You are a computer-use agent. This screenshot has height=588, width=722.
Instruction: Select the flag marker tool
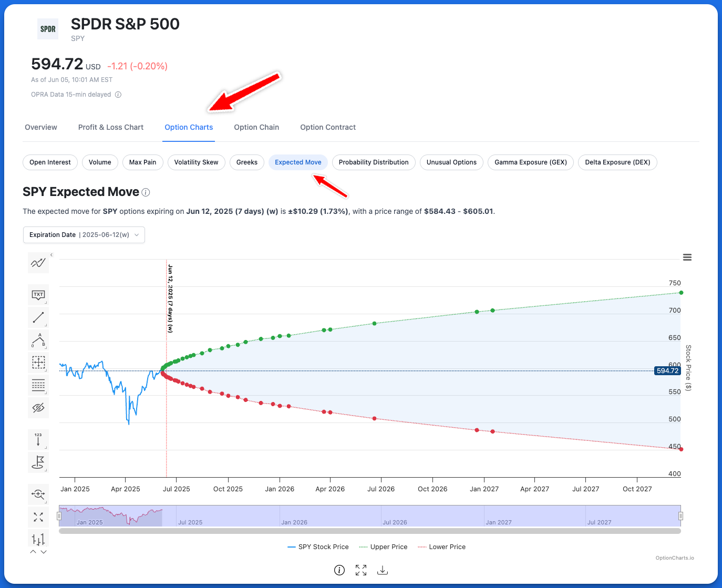click(38, 462)
